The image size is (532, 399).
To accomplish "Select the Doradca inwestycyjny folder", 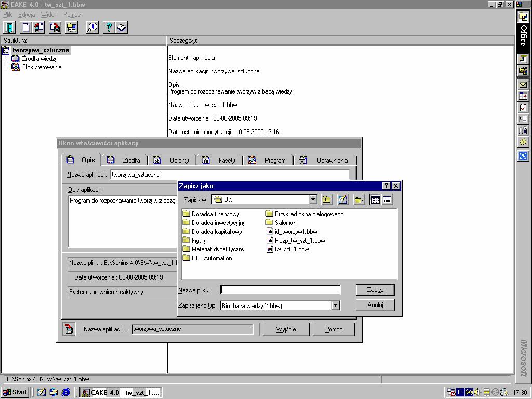I will [x=214, y=223].
